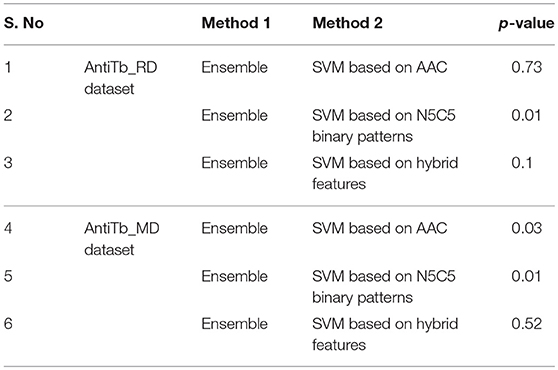Click Ensemble in row 6

pyautogui.click(x=235, y=324)
